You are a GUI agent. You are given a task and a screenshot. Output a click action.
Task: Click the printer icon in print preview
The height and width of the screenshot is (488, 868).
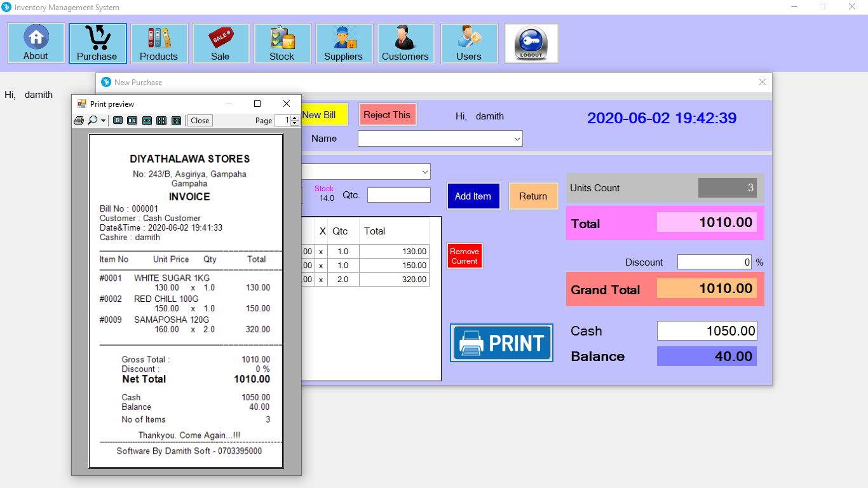(79, 120)
